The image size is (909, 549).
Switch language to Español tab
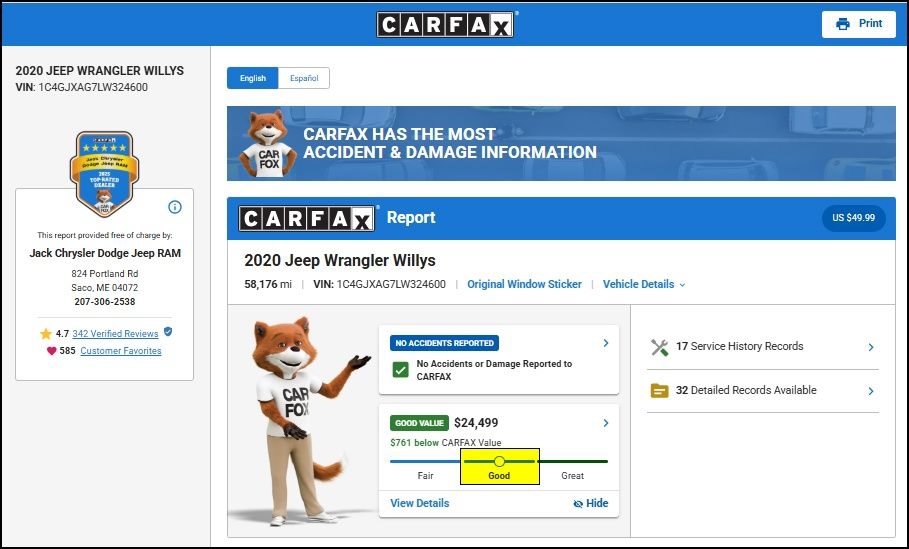(x=304, y=78)
